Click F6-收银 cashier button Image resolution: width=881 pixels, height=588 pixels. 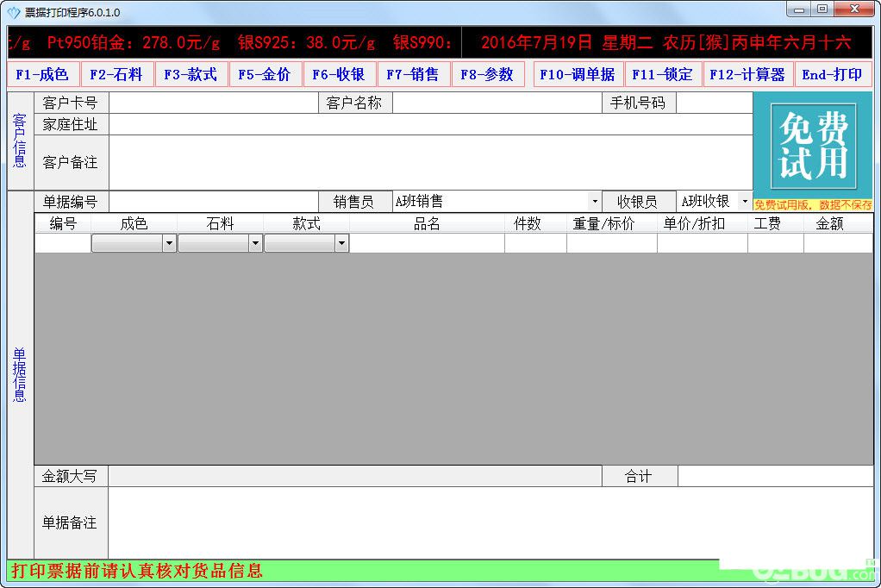click(x=339, y=74)
